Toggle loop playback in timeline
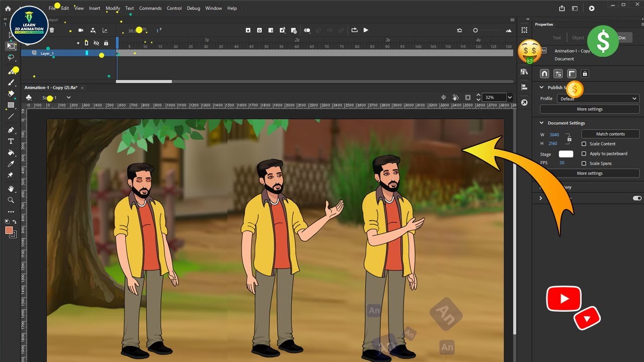This screenshot has height=362, width=644. [x=354, y=30]
